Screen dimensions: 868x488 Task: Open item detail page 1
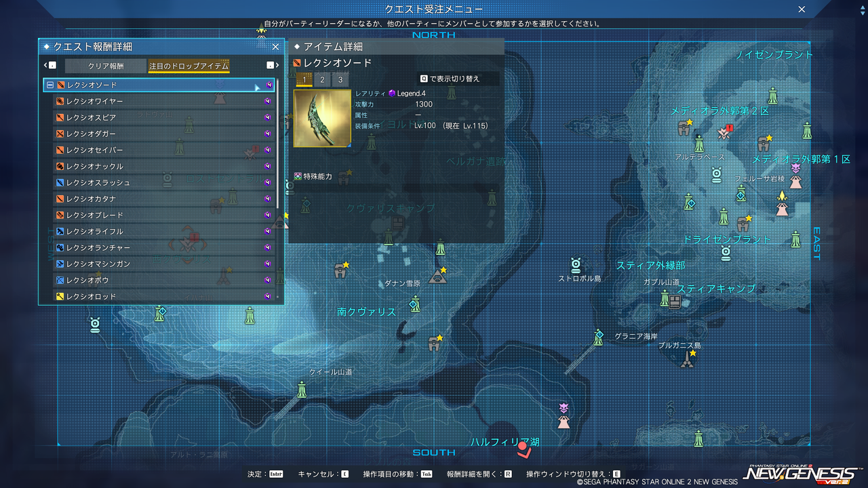click(304, 80)
